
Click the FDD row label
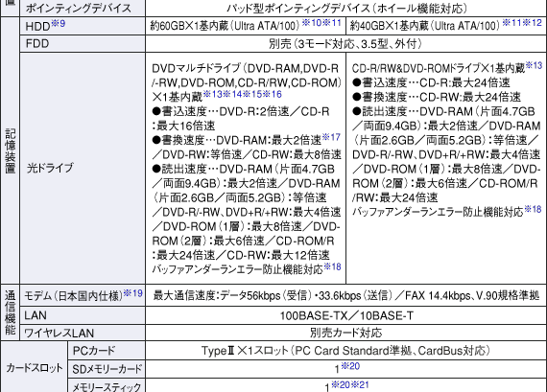pos(37,43)
